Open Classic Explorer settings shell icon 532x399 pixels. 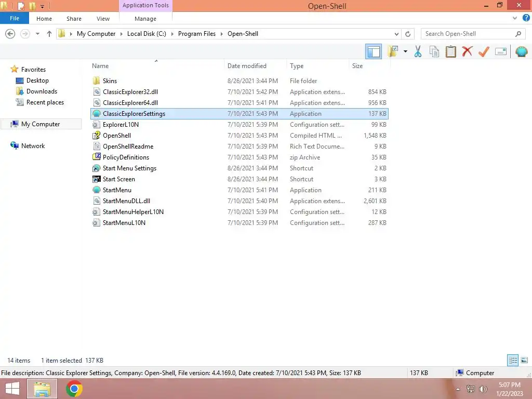(x=522, y=51)
